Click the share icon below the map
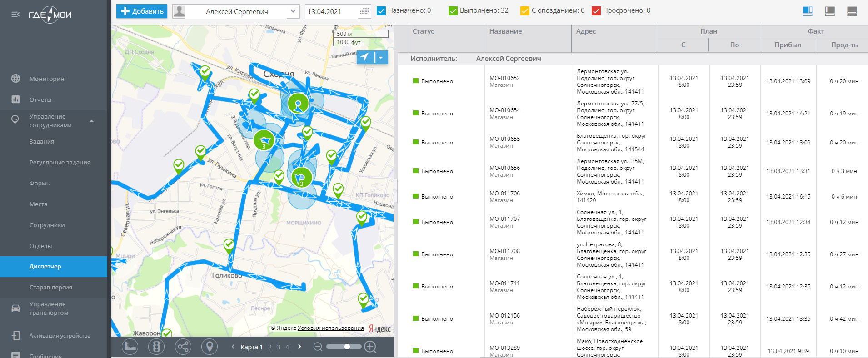This screenshot has width=868, height=358. click(183, 347)
